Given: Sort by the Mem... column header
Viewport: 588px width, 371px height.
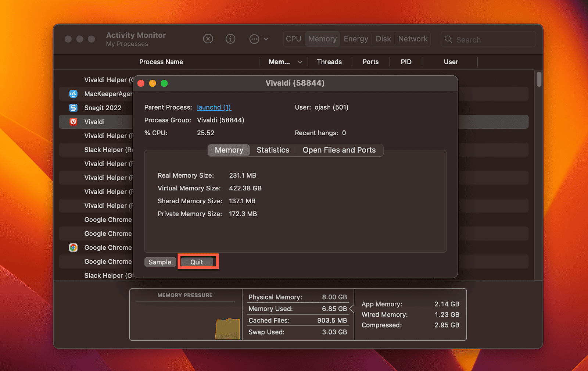Looking at the screenshot, I should pyautogui.click(x=279, y=62).
